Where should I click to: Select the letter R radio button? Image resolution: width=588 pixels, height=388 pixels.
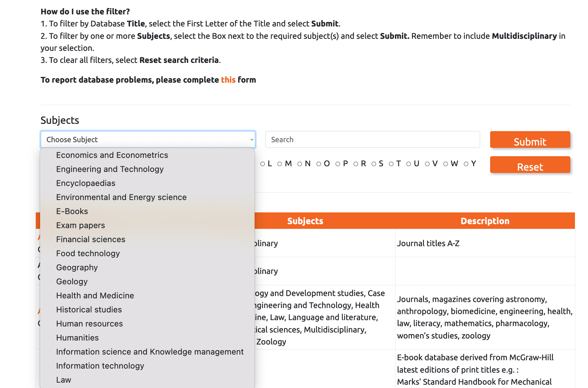356,164
